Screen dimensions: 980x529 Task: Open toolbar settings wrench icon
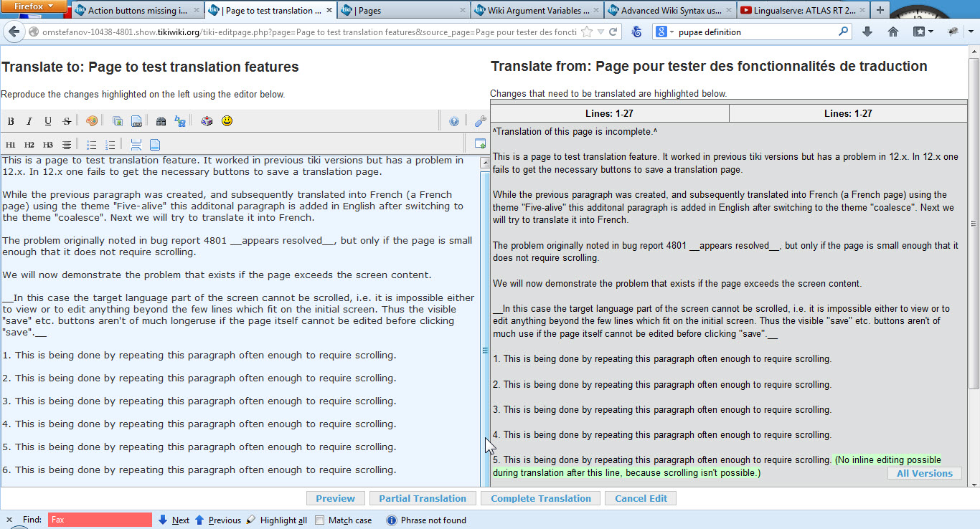481,121
